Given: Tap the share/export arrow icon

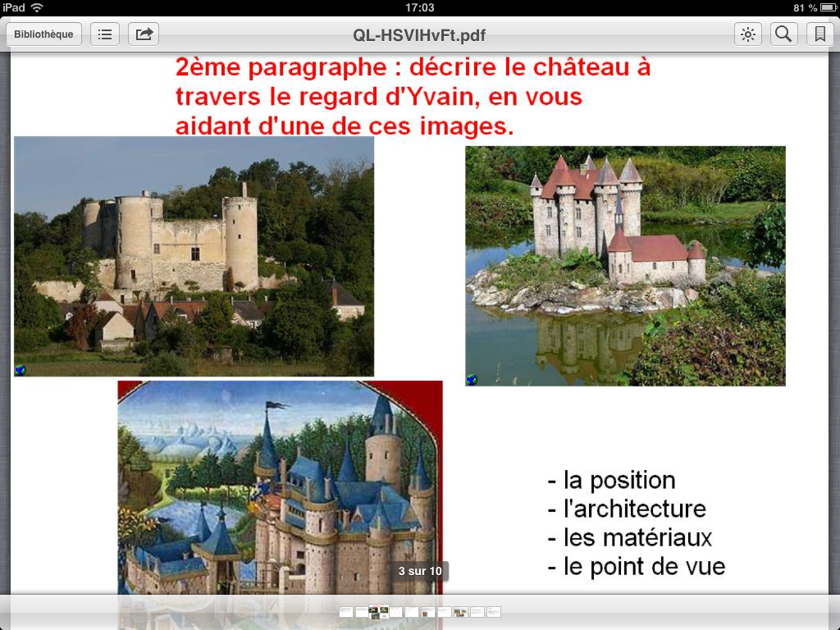Looking at the screenshot, I should point(144,34).
